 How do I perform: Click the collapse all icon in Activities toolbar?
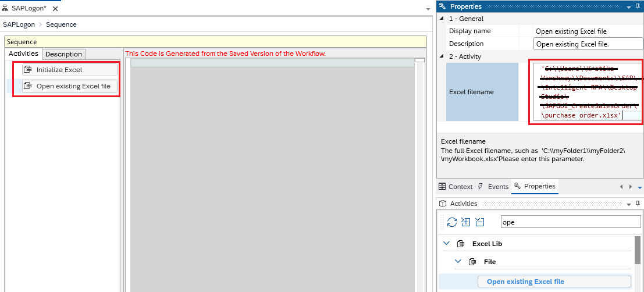(479, 222)
